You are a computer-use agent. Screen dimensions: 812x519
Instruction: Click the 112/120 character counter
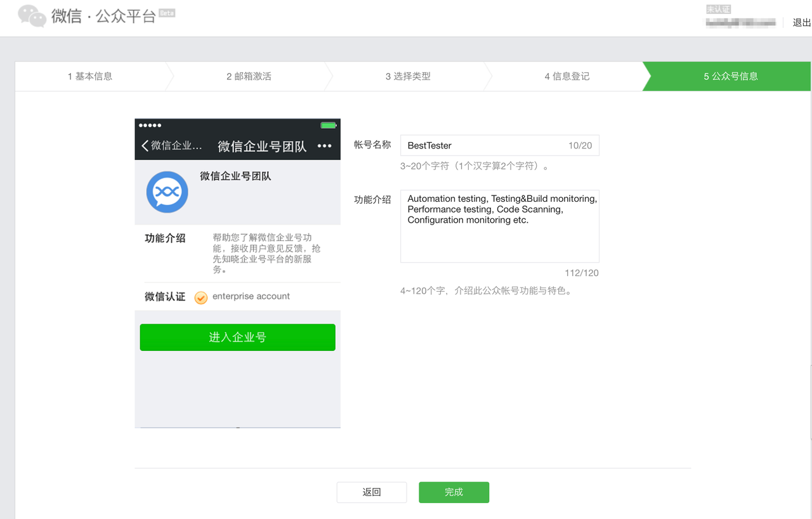[582, 273]
